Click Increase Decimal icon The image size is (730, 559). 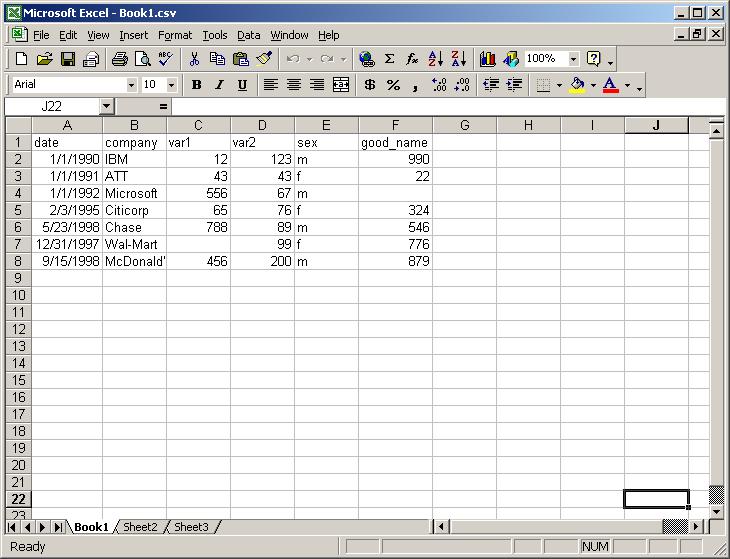[439, 85]
